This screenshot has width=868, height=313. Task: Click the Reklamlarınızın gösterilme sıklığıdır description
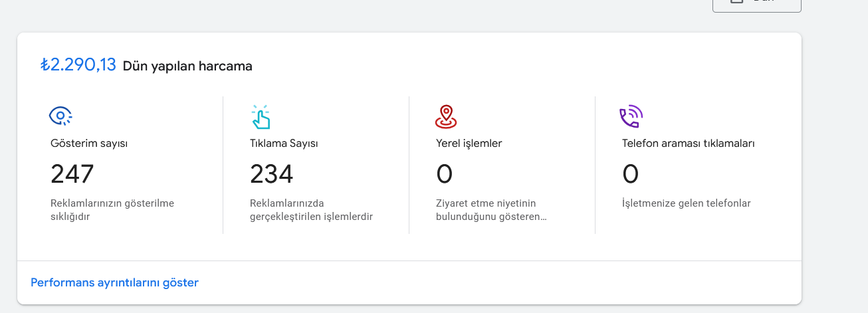[x=112, y=210]
